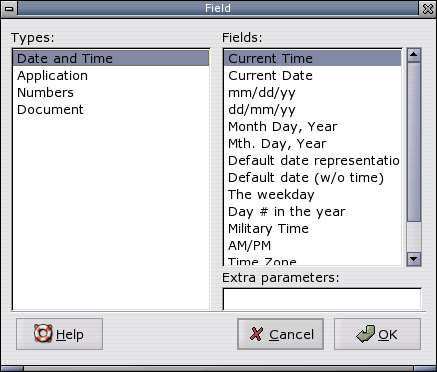Click the red X icon on Cancel
The image size is (437, 372).
[x=256, y=334]
